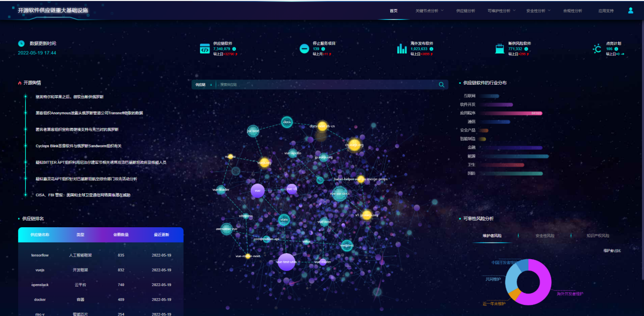
Task: Select the vue-cli purple node
Action: click(292, 189)
